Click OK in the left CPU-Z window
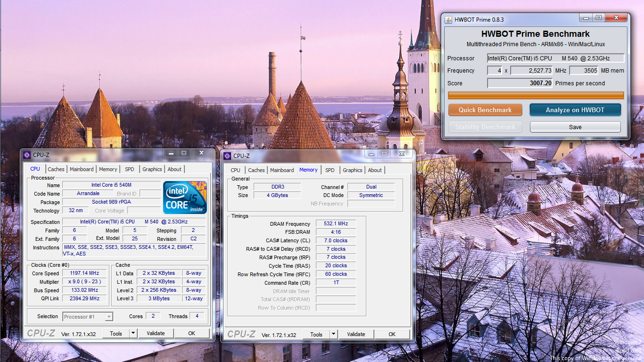 coord(192,333)
